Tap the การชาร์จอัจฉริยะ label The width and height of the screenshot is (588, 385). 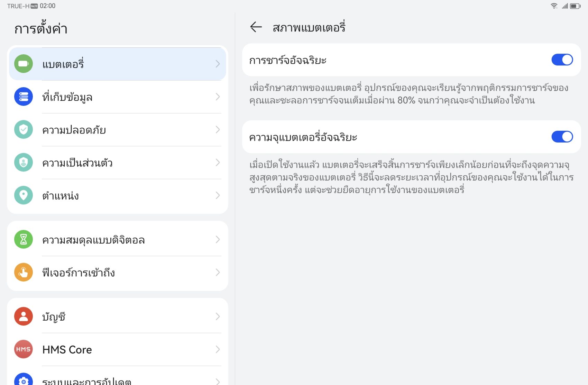288,60
